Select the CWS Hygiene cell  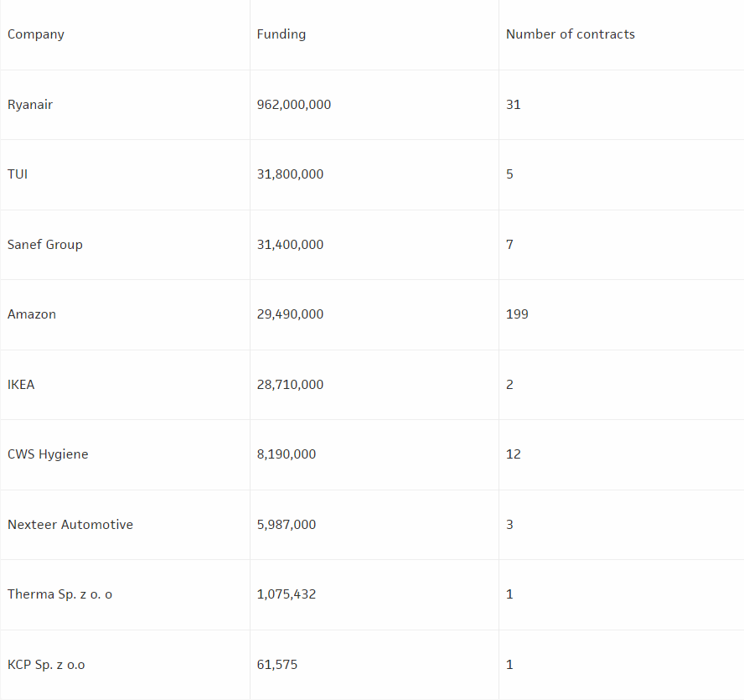[48, 454]
